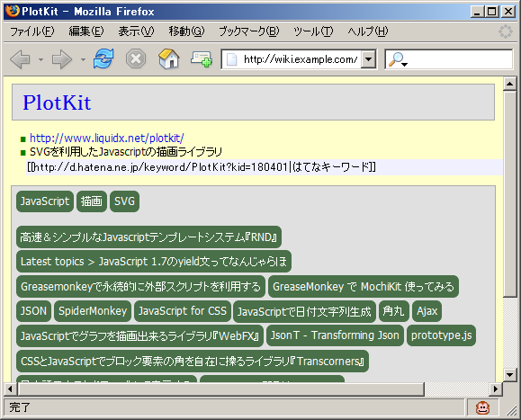Click the Forward arrow button
521x420 pixels.
(62, 59)
